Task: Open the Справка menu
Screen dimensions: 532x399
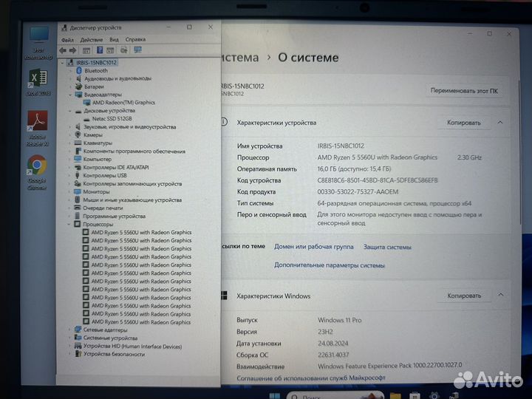Action: [x=135, y=39]
